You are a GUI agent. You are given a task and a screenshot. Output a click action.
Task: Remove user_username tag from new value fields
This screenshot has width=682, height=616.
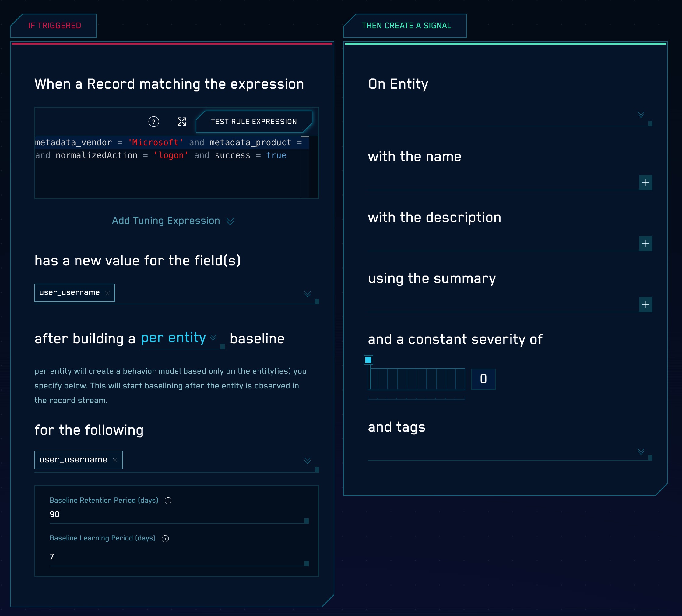[107, 293]
